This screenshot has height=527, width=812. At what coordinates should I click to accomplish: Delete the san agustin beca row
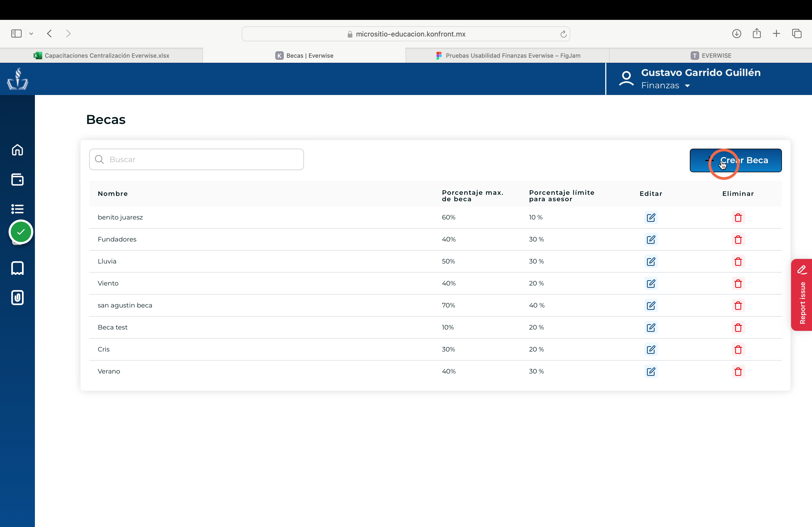coord(738,305)
